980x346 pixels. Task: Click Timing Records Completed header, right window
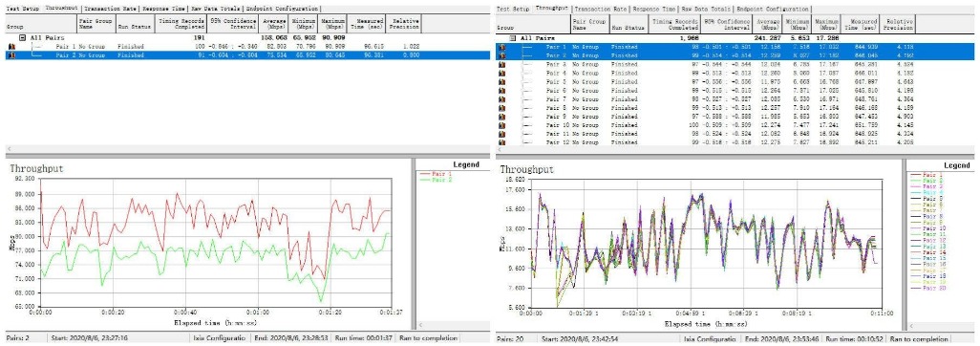point(673,25)
